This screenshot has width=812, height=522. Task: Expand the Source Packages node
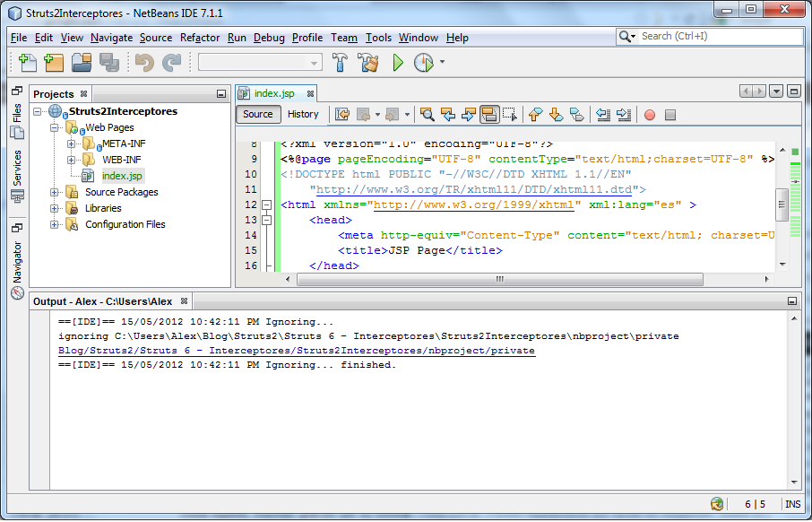point(56,191)
